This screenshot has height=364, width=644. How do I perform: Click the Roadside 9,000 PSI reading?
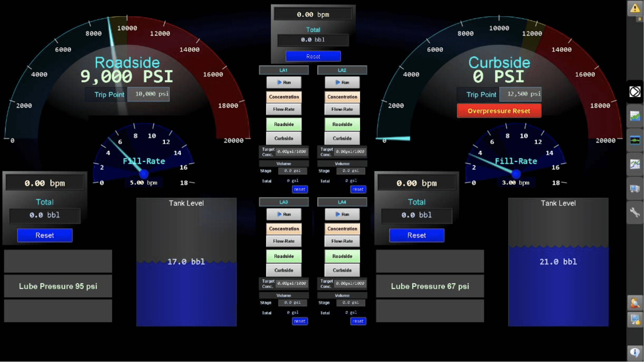(x=126, y=77)
